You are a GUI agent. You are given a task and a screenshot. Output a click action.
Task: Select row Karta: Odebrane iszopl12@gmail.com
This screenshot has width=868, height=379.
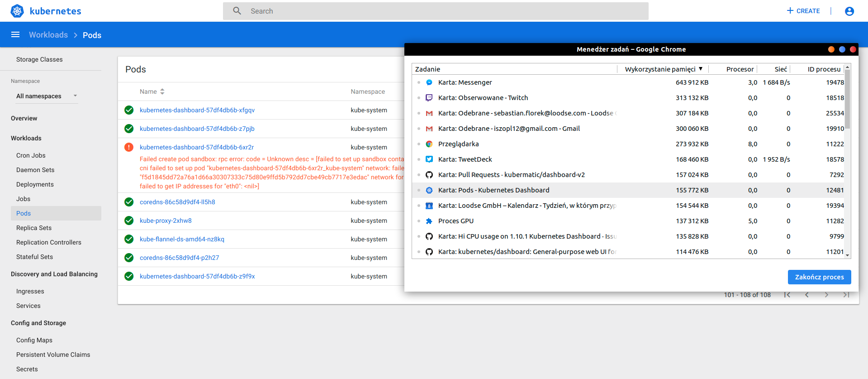tap(628, 129)
